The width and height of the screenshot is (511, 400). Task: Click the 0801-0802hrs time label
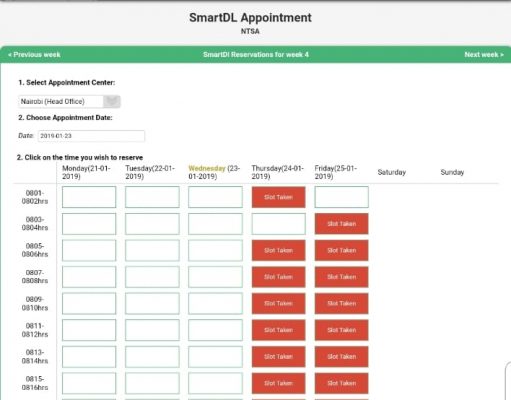click(x=35, y=197)
